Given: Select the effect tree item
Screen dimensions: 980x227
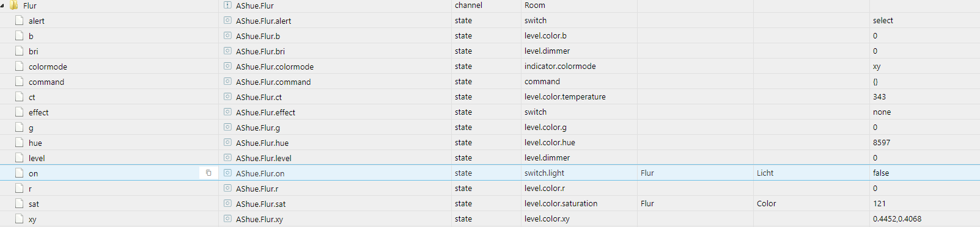Looking at the screenshot, I should pos(39,112).
